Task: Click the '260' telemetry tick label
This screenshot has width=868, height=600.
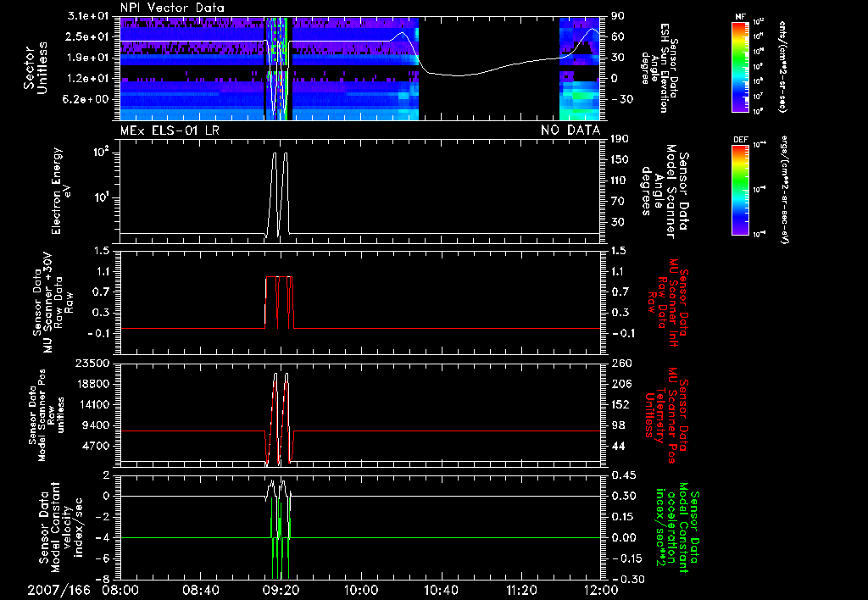Action: pyautogui.click(x=620, y=364)
